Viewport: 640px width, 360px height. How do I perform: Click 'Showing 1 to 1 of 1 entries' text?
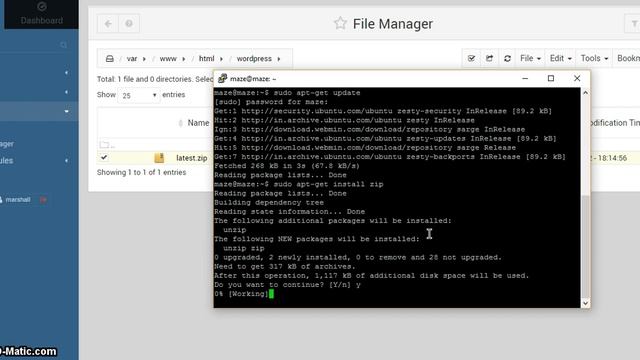(x=141, y=172)
